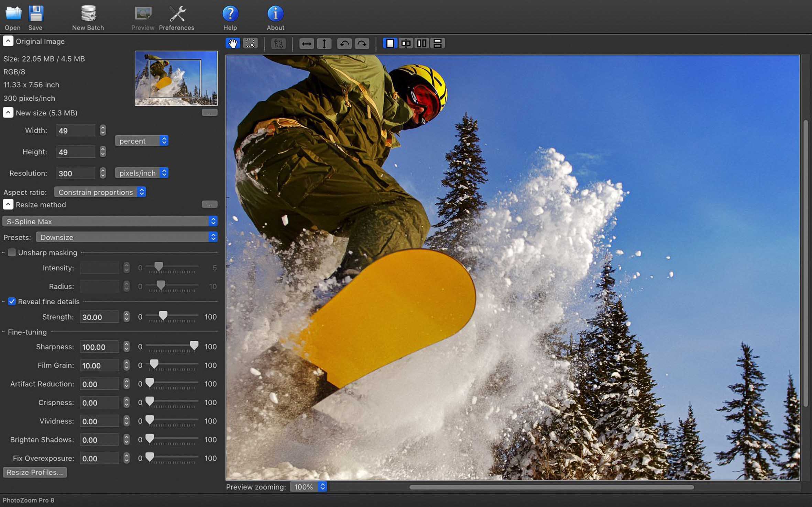This screenshot has width=812, height=507.
Task: Select the hand pan tool
Action: point(233,43)
